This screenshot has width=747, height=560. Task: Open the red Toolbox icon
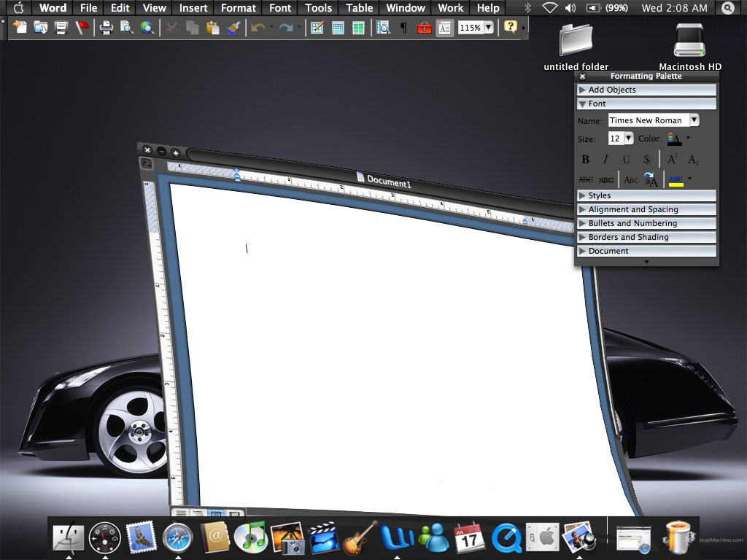[x=424, y=28]
